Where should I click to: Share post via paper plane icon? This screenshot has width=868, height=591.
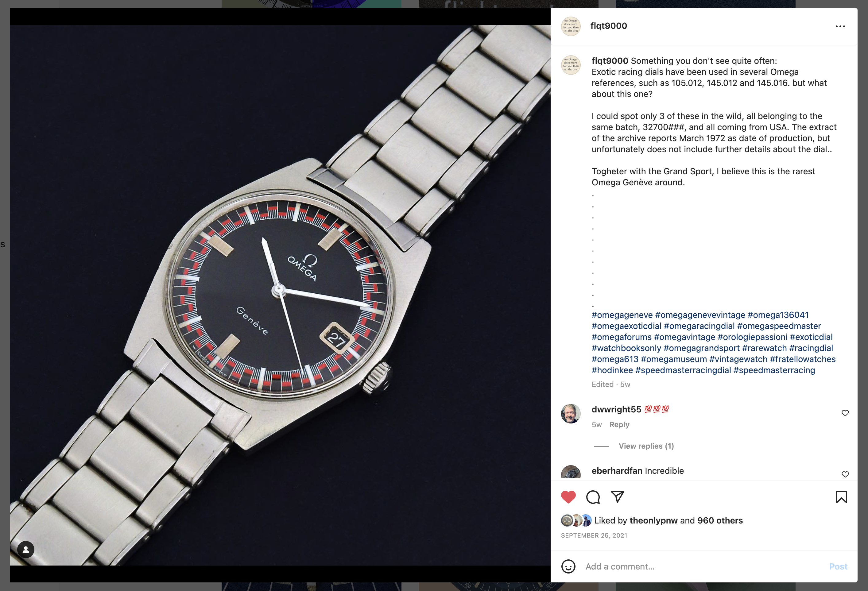pos(617,496)
